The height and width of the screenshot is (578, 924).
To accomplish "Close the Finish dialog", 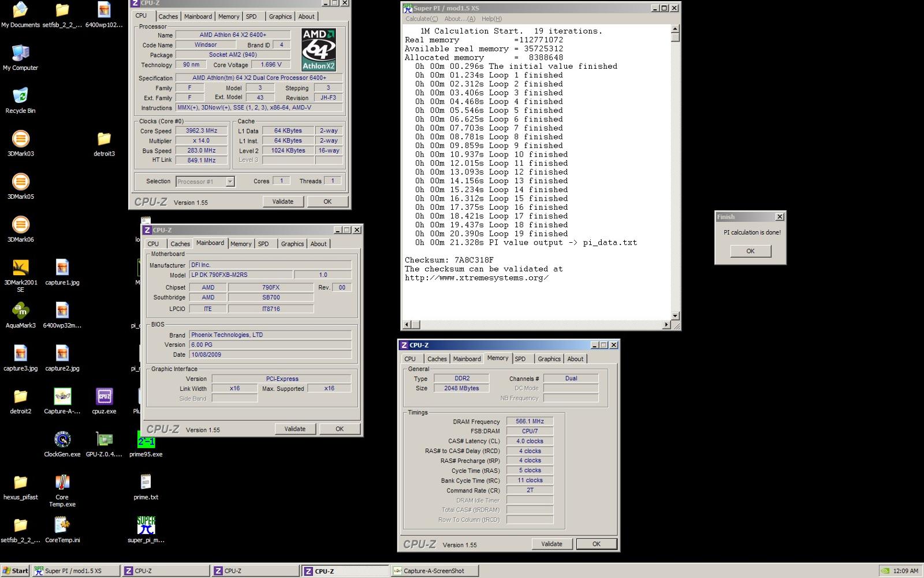I will click(780, 217).
